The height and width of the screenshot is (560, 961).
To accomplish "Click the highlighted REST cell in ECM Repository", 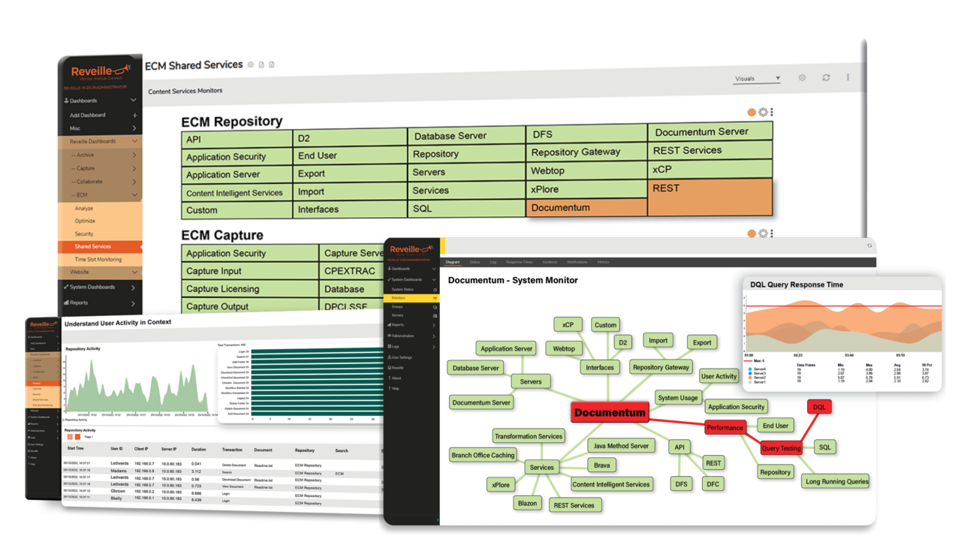I will click(x=711, y=199).
